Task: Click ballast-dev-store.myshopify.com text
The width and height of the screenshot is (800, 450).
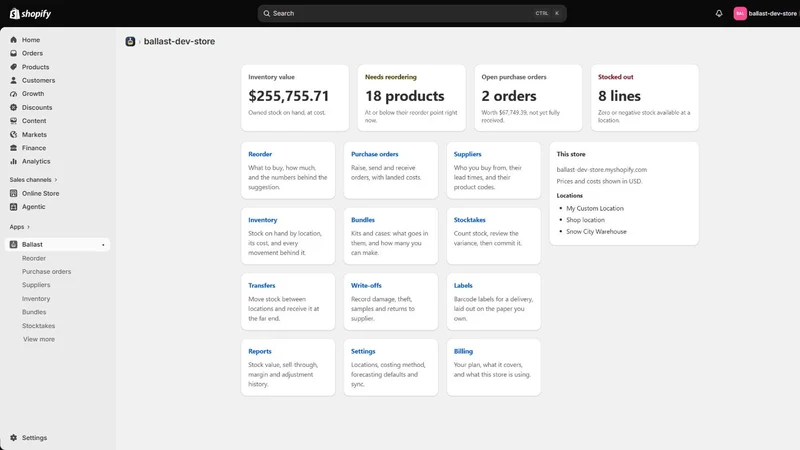Action: 602,169
